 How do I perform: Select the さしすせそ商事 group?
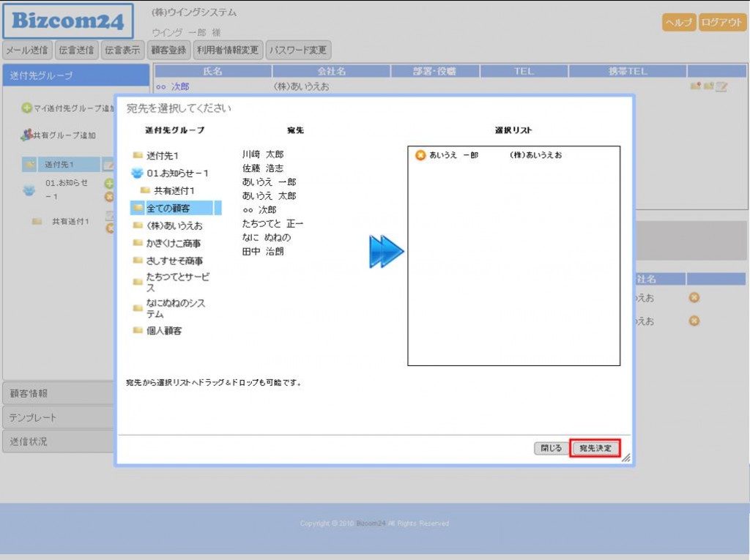pos(174,261)
